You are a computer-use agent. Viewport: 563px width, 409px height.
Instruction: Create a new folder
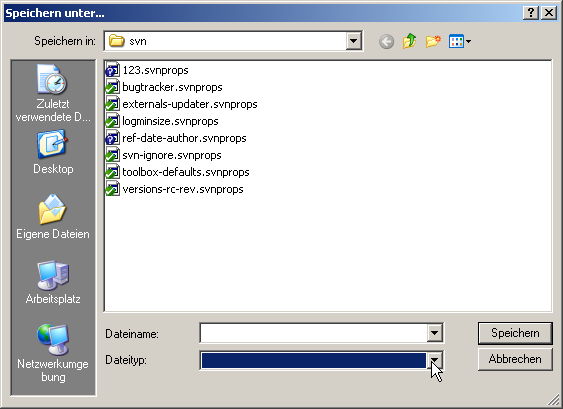point(433,41)
